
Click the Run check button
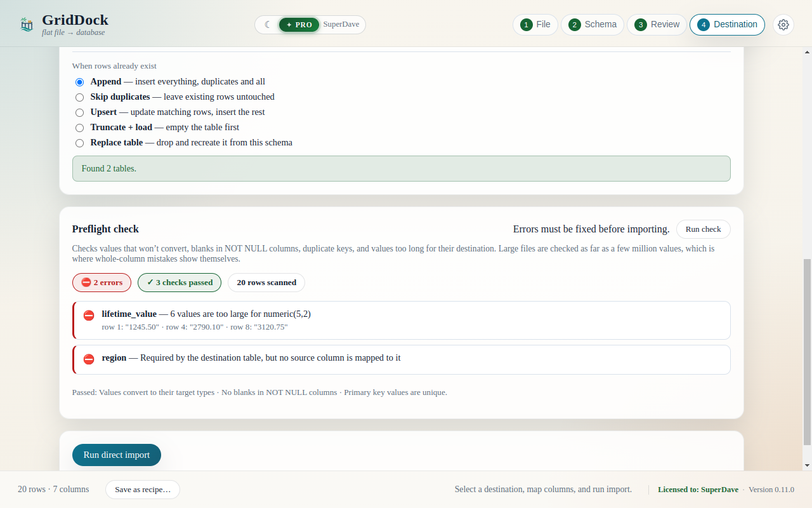[x=703, y=229]
